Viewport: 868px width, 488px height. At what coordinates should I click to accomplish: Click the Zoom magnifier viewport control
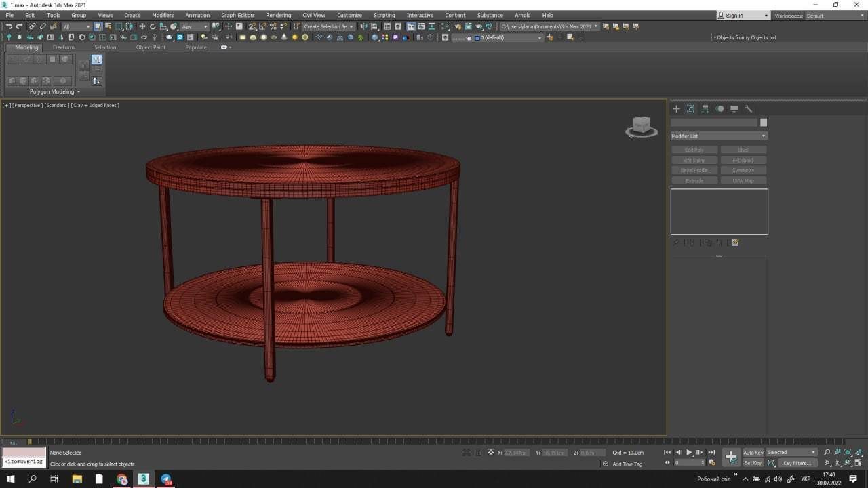coord(827,452)
